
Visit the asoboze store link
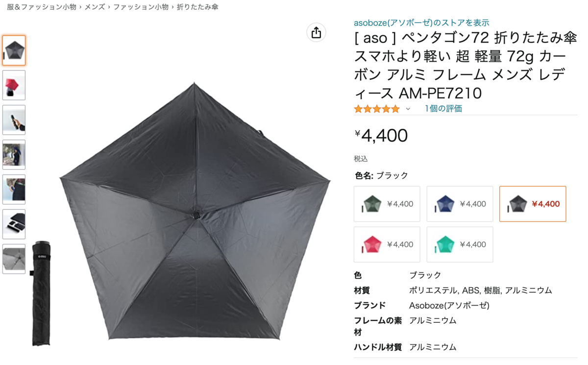pos(421,23)
